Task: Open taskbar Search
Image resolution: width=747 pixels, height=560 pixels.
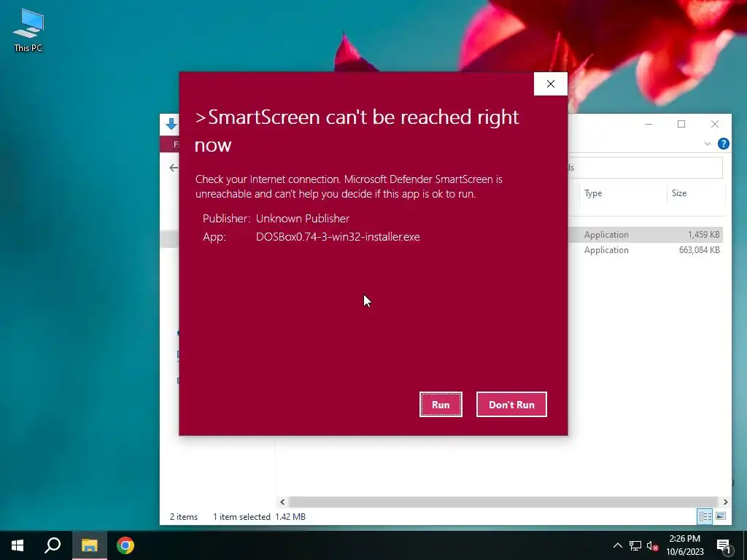Action: tap(53, 545)
